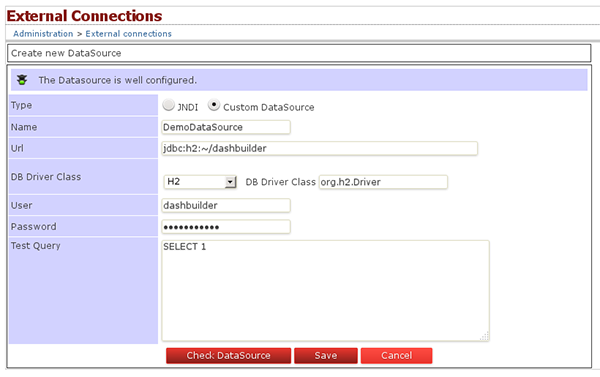Open the External connections breadcrumb link
This screenshot has height=377, width=600.
click(x=129, y=34)
